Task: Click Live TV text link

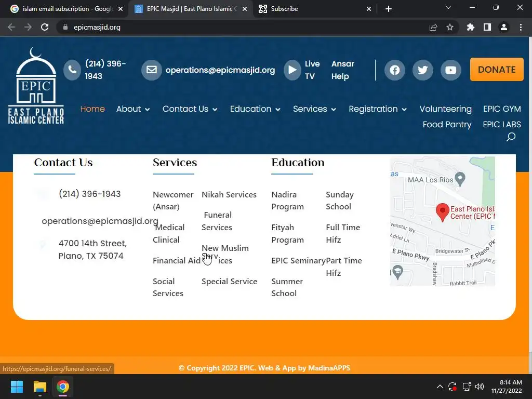Action: coord(312,70)
